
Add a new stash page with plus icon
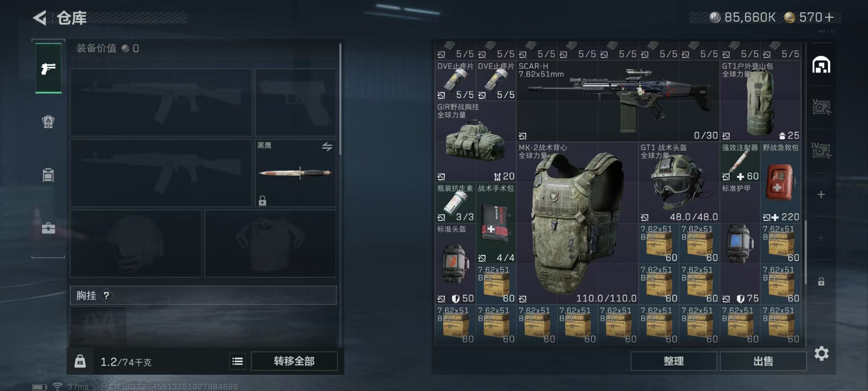[821, 195]
